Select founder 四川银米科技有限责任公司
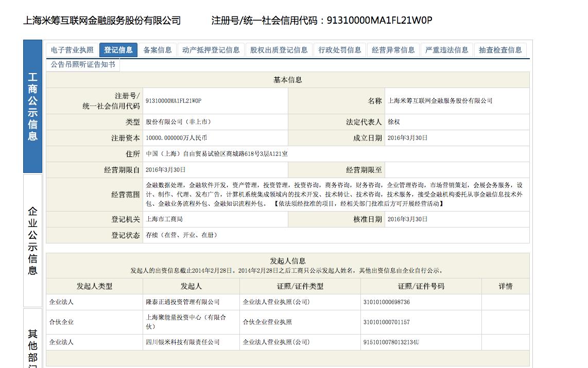 (183, 342)
